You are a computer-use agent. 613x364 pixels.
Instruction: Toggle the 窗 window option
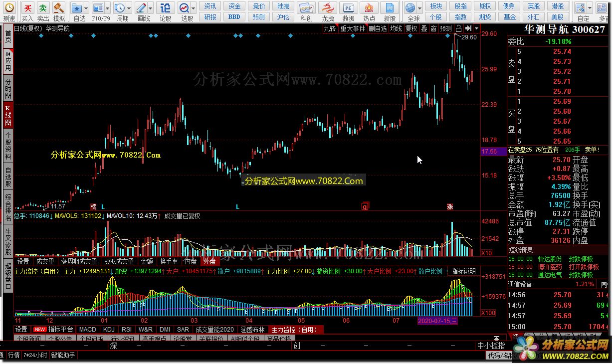click(x=433, y=28)
